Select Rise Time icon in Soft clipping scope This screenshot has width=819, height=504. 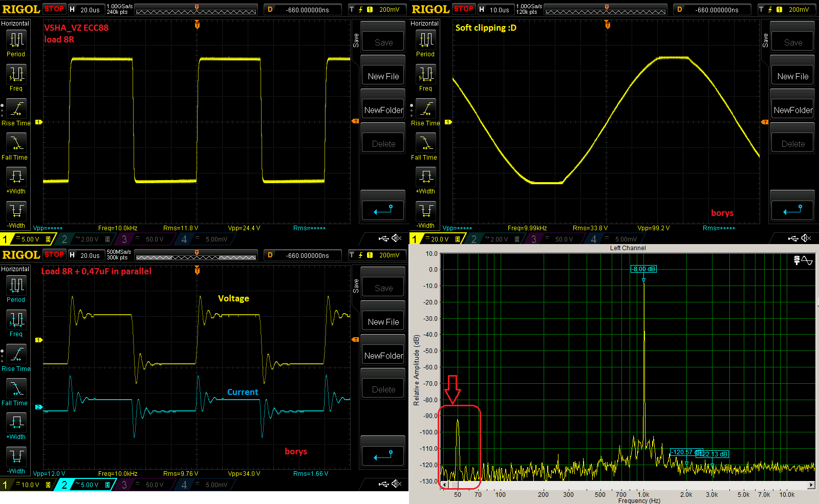pyautogui.click(x=425, y=108)
